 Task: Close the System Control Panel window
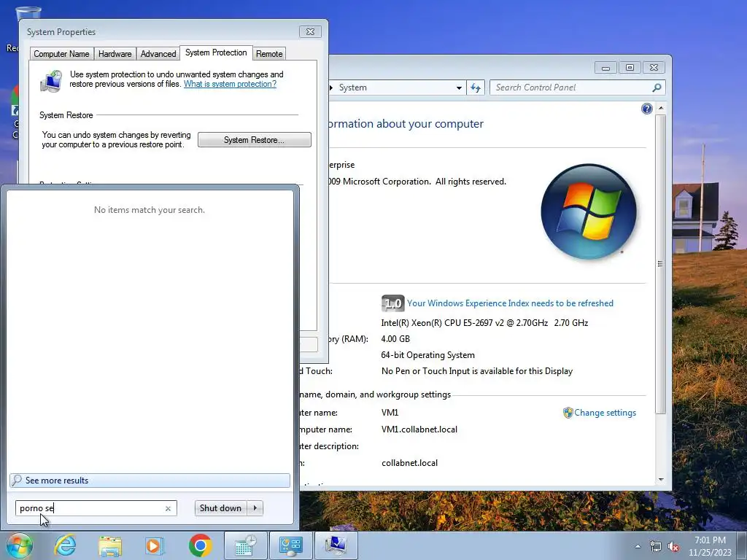pyautogui.click(x=654, y=68)
